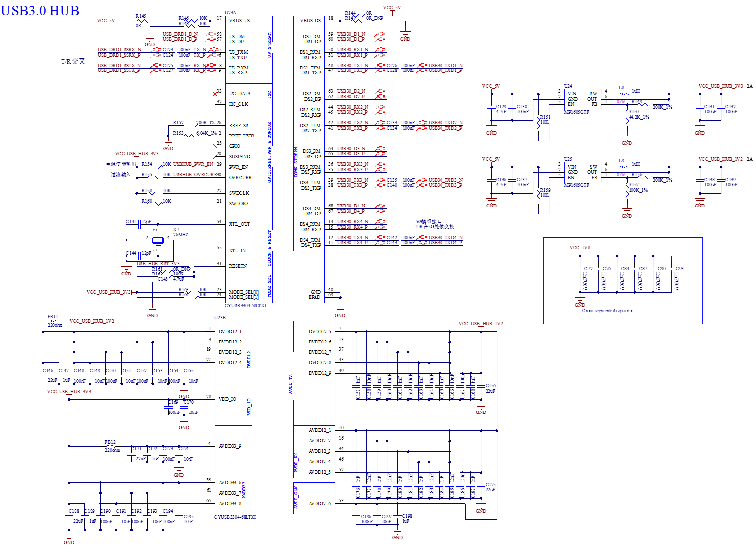Click the L8 1uH inductor symbol
This screenshot has height=549, width=756.
pyautogui.click(x=624, y=93)
